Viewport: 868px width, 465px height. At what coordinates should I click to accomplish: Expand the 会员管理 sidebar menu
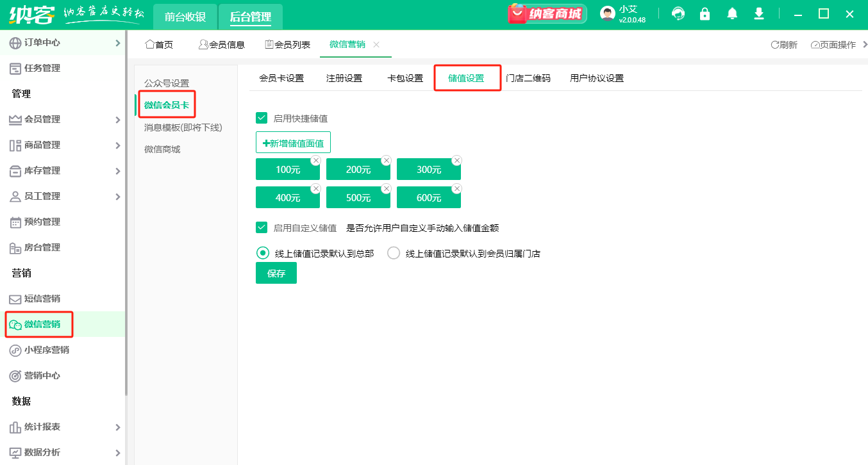38,119
